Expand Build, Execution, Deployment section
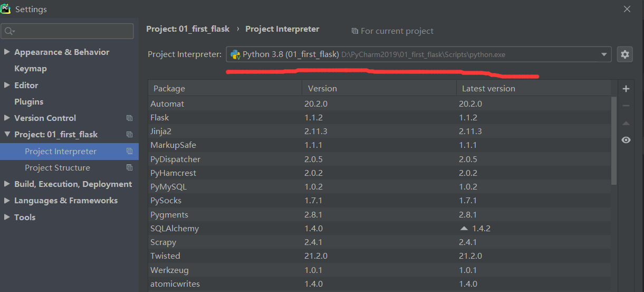The image size is (644, 292). [x=7, y=184]
